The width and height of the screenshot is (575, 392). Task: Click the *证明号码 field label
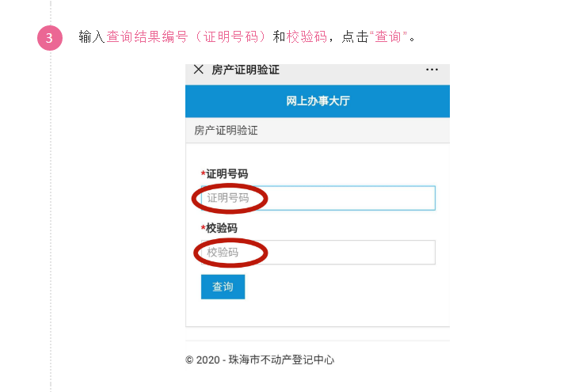click(224, 173)
